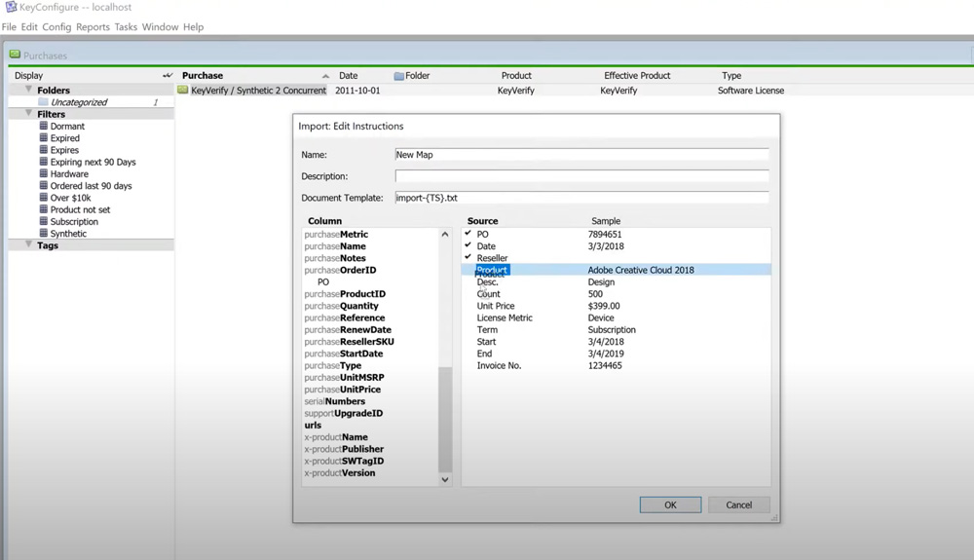
Task: Select the highlighted Product source row
Action: [617, 270]
